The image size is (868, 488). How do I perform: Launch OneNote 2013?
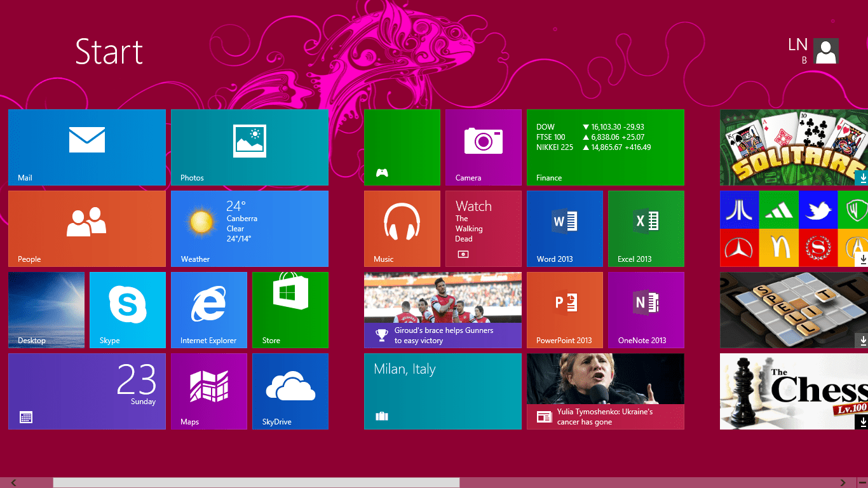[646, 310]
